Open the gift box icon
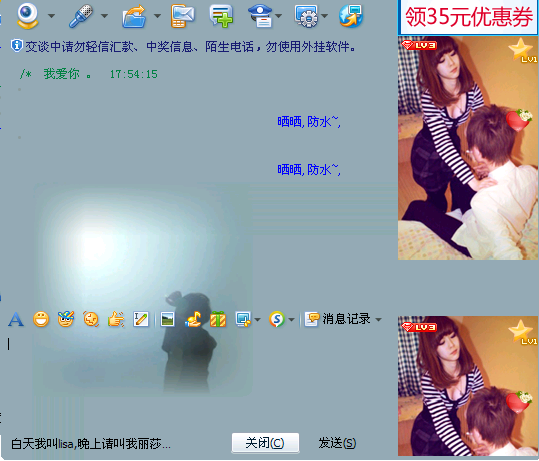 coord(218,319)
